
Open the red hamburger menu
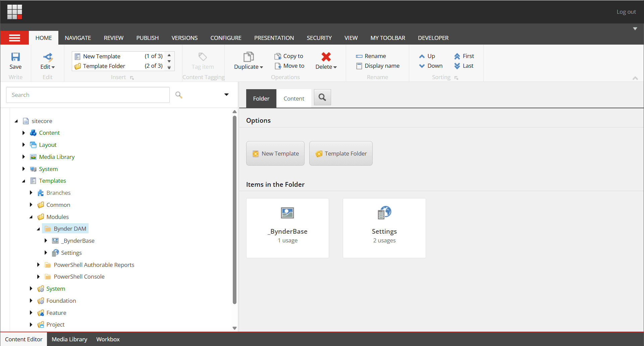pyautogui.click(x=14, y=38)
